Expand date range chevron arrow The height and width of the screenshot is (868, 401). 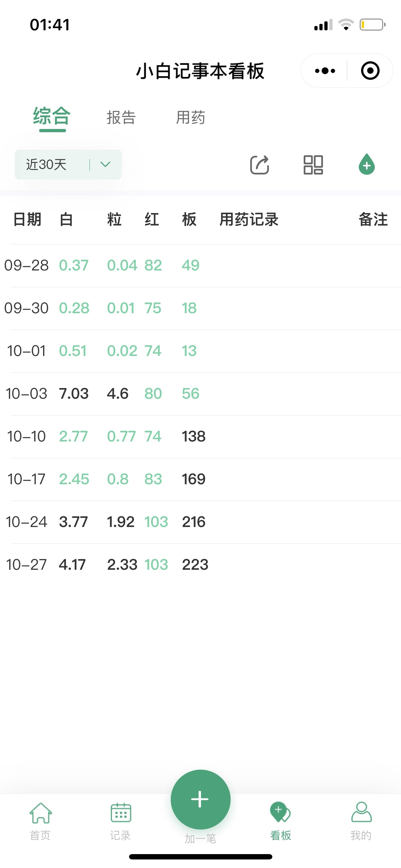point(106,165)
